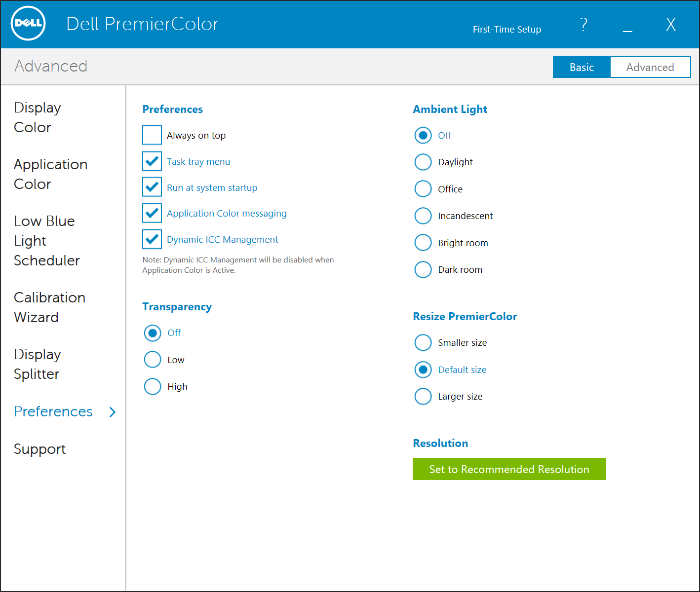The image size is (700, 592).
Task: Open the First-Time Setup link
Action: tap(506, 30)
